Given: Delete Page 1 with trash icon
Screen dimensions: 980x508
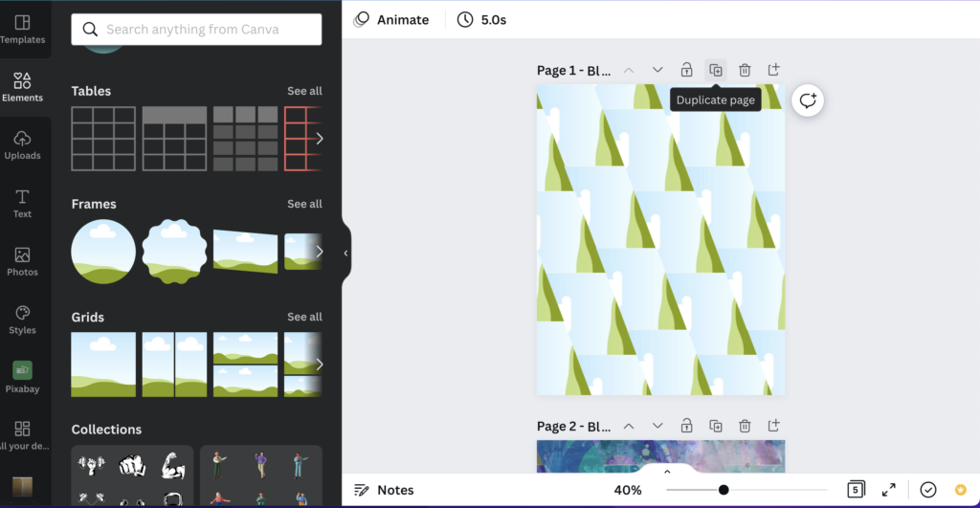Looking at the screenshot, I should (x=745, y=70).
